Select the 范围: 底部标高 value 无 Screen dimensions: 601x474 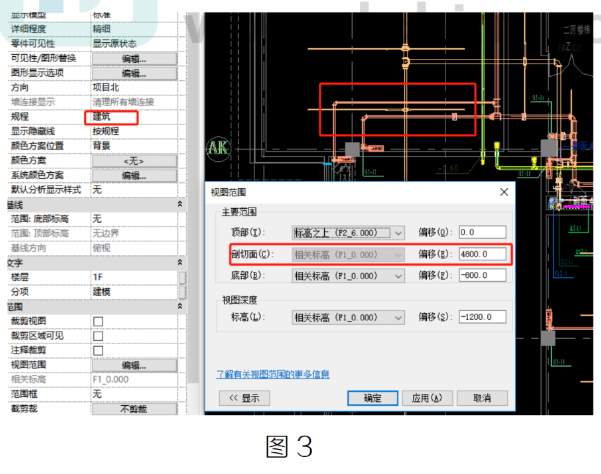[x=97, y=219]
